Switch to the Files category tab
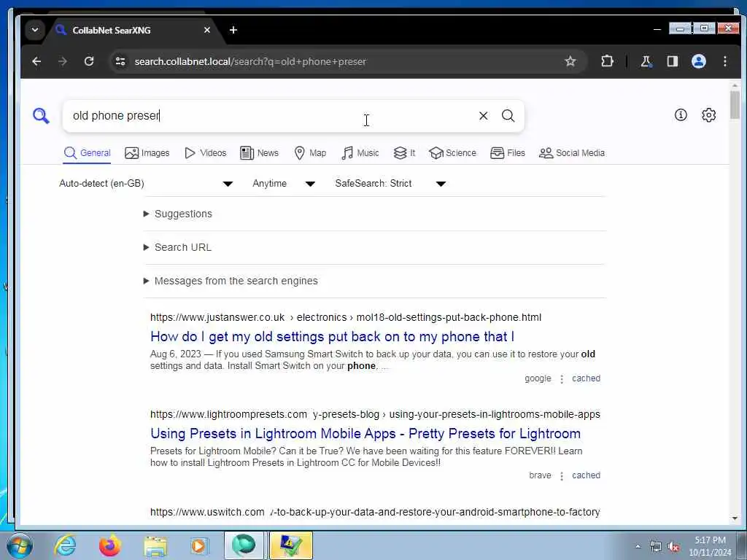Image resolution: width=747 pixels, height=560 pixels. click(508, 153)
